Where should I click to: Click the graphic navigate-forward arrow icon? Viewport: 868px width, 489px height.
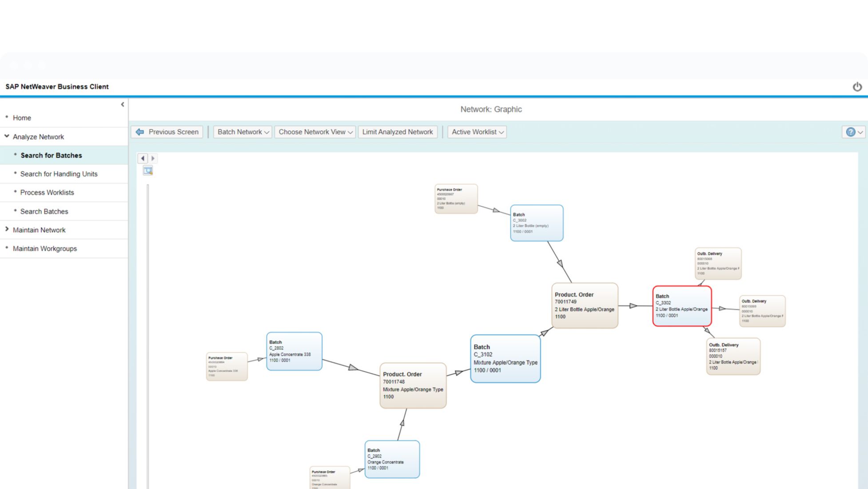coord(153,158)
